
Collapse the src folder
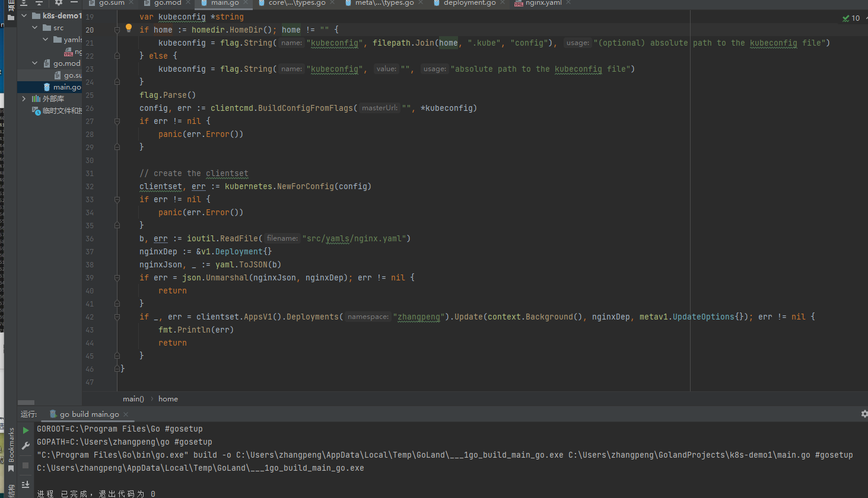pyautogui.click(x=35, y=28)
